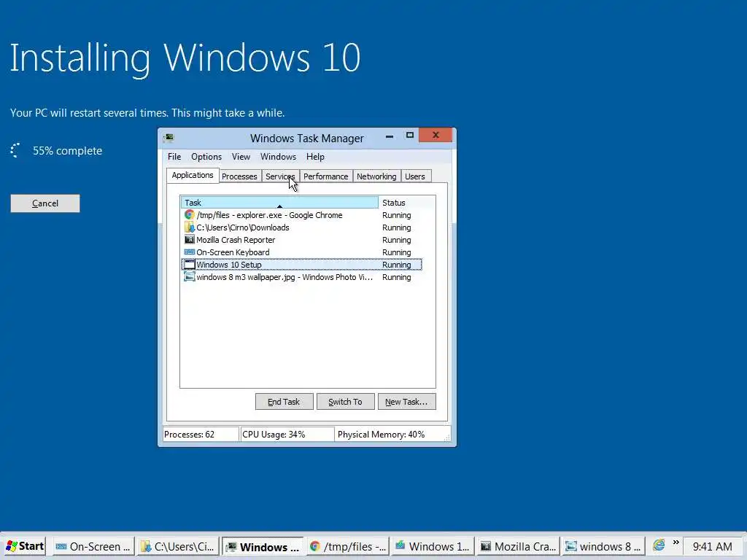The image size is (747, 560).
Task: Click the 9:41 AM taskbar clock
Action: (x=712, y=546)
